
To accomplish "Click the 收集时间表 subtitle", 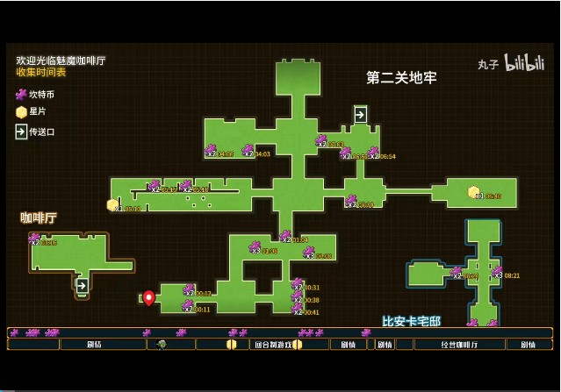I will tap(40, 72).
